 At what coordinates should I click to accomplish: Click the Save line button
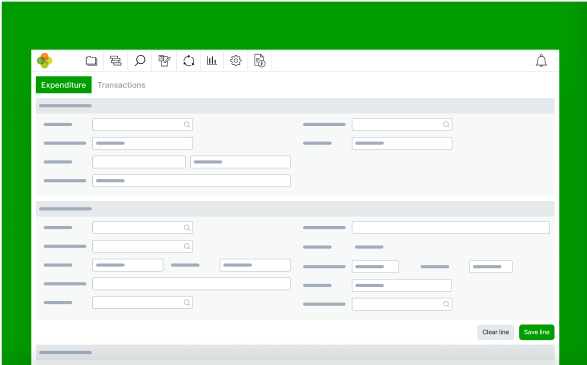click(536, 332)
